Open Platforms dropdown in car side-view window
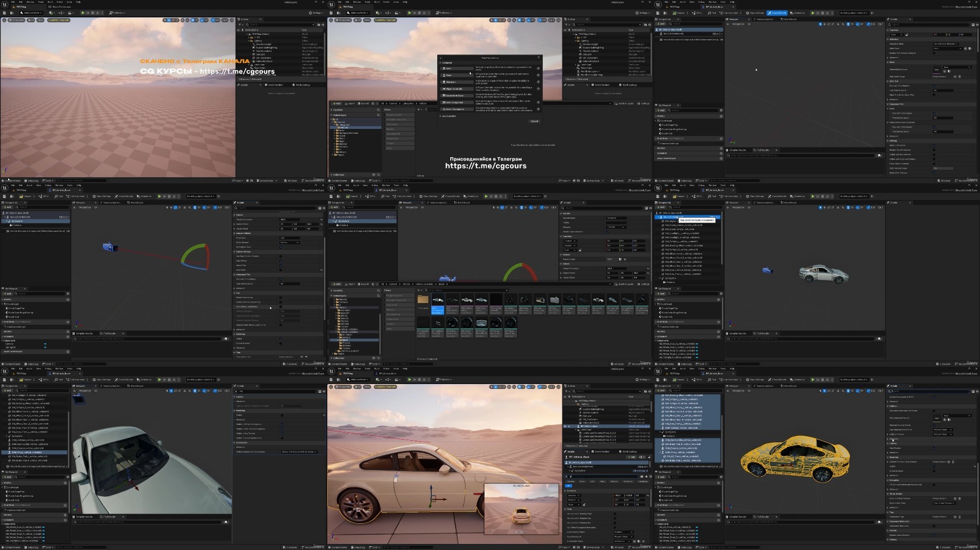The image size is (980, 550). point(444,379)
